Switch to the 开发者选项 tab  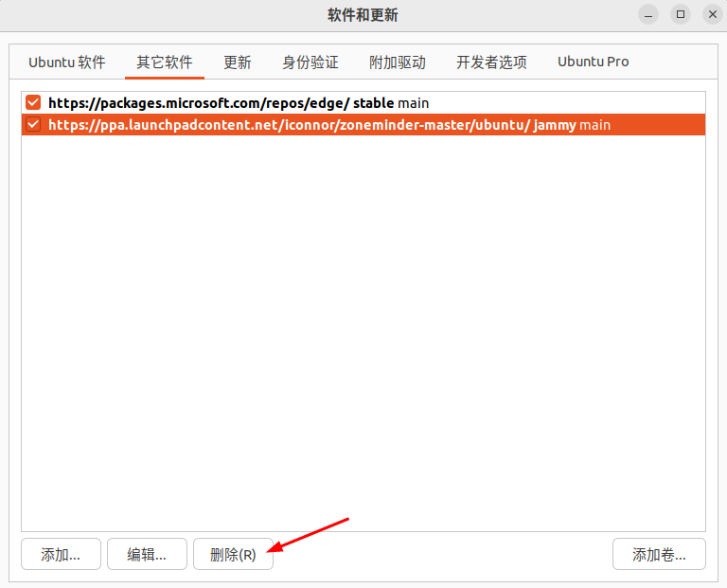point(491,62)
